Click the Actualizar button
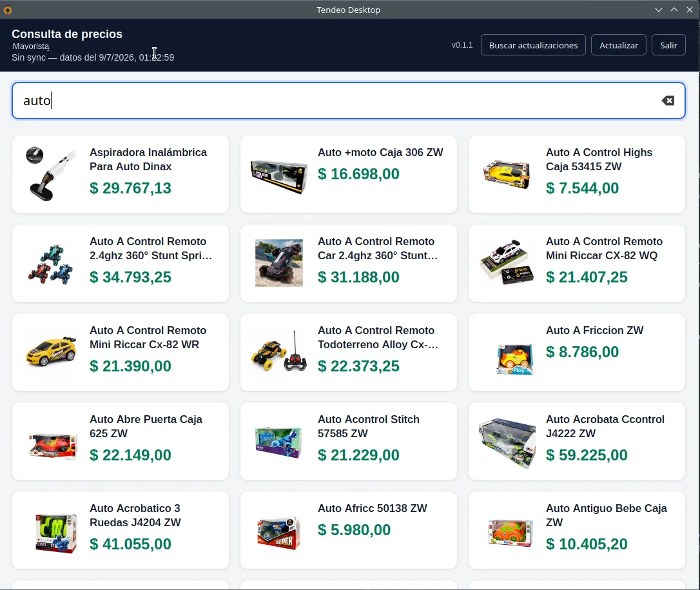 coord(618,45)
